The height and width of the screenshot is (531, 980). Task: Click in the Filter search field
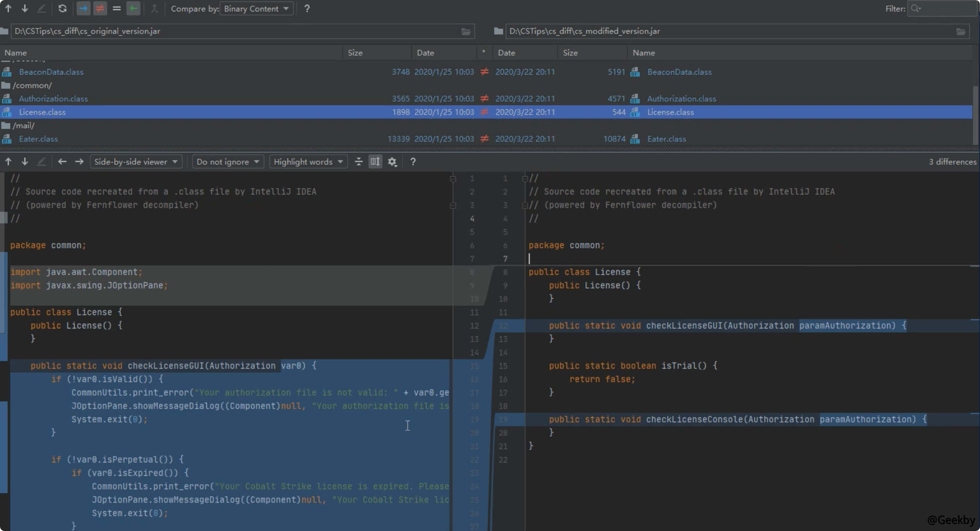[942, 8]
